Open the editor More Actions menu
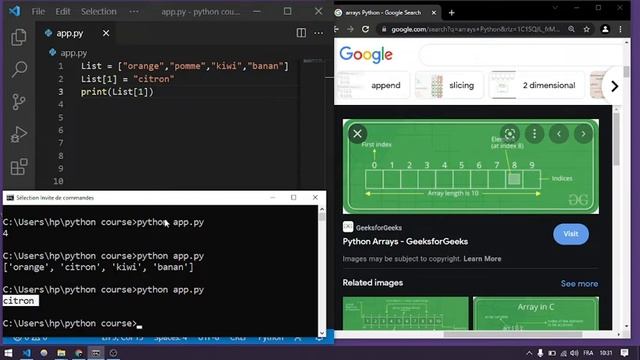This screenshot has height=360, width=640. 319,33
